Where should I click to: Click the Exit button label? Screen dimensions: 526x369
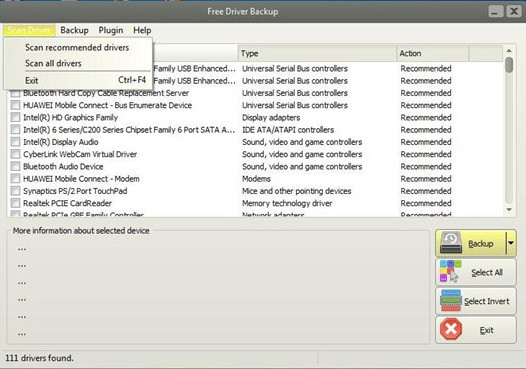486,330
